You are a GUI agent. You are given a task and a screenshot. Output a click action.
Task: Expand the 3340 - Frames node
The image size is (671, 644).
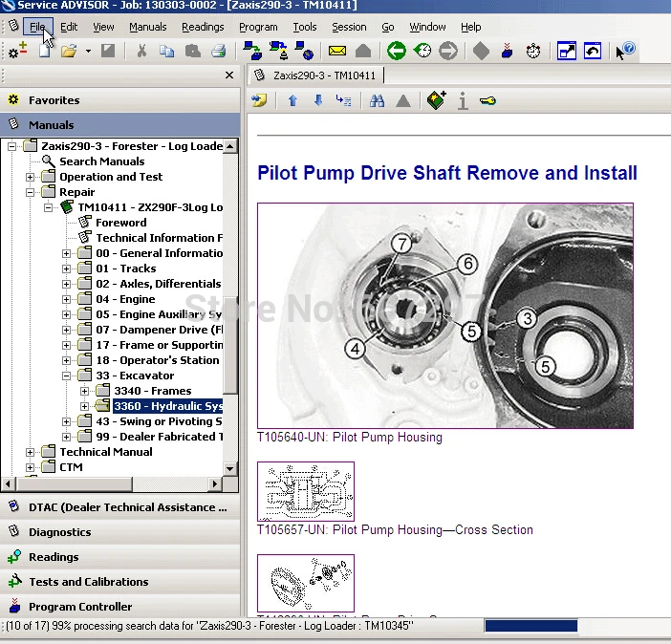tap(85, 391)
